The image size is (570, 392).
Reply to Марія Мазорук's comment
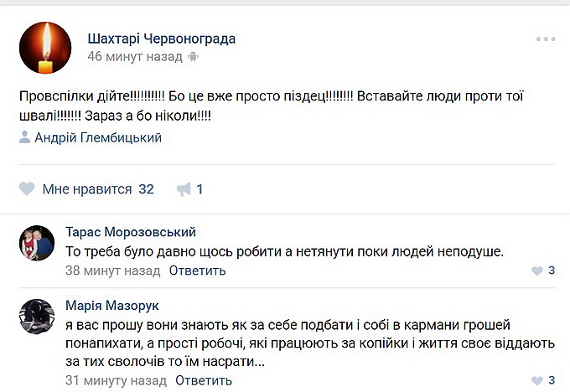click(x=204, y=380)
